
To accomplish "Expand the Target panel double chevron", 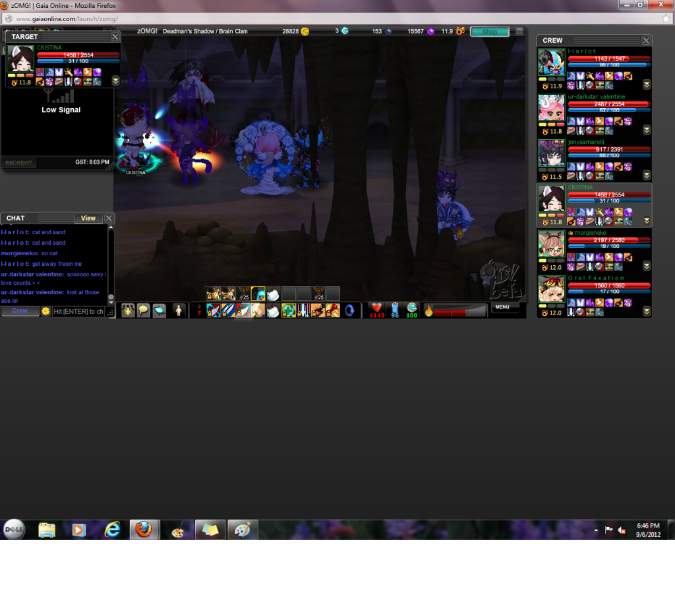I will click(115, 81).
